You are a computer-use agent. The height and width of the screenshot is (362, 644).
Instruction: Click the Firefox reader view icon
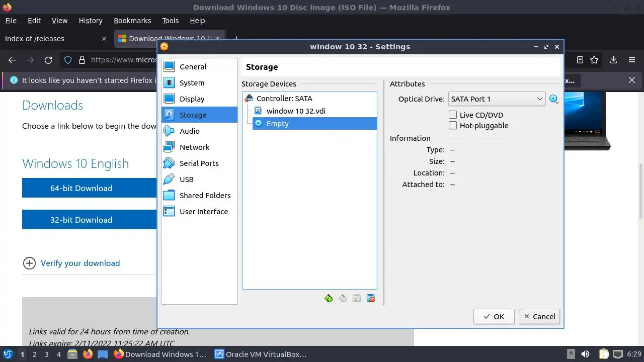[x=580, y=60]
